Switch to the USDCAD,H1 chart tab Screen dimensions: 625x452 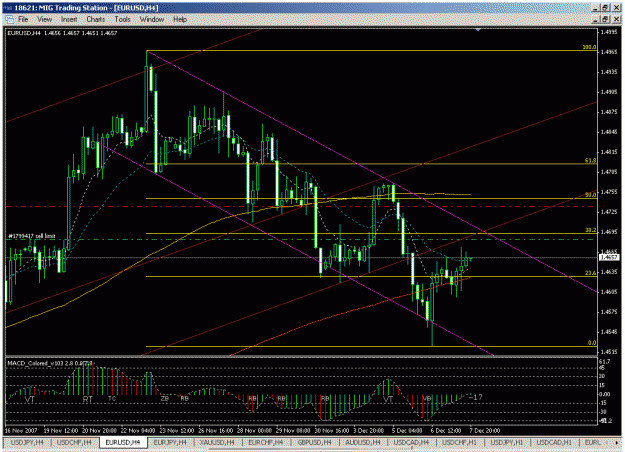[x=554, y=442]
